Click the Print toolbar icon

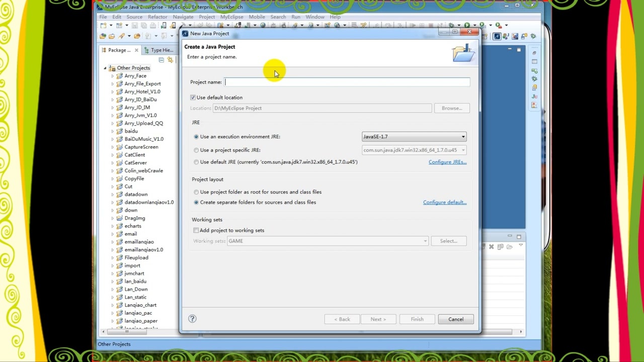[152, 25]
